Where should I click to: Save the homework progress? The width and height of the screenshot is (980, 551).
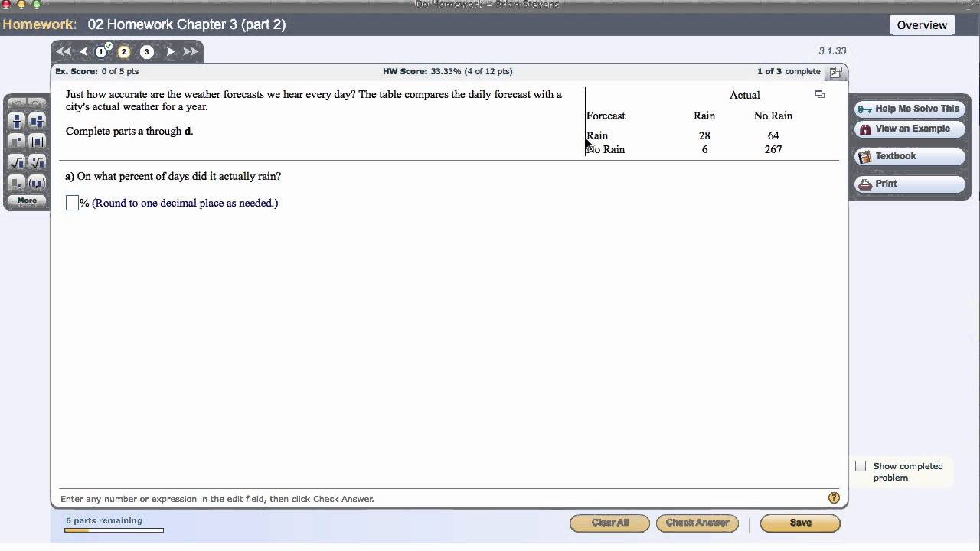coord(800,523)
